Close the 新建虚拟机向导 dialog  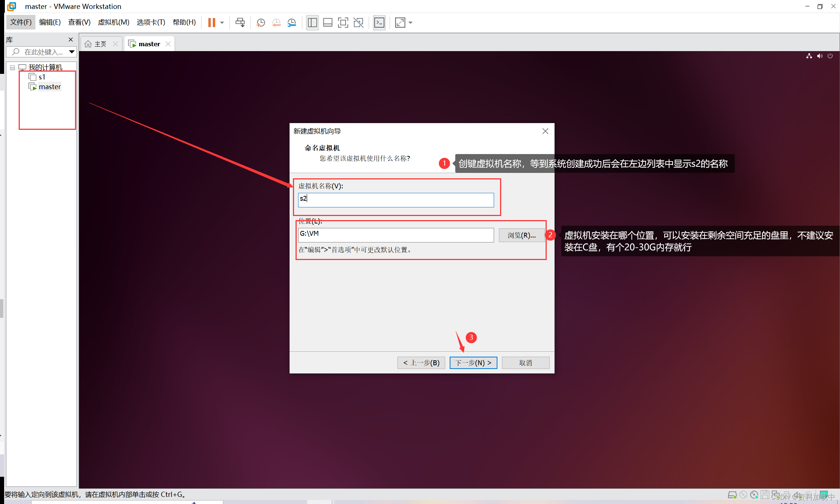click(545, 131)
